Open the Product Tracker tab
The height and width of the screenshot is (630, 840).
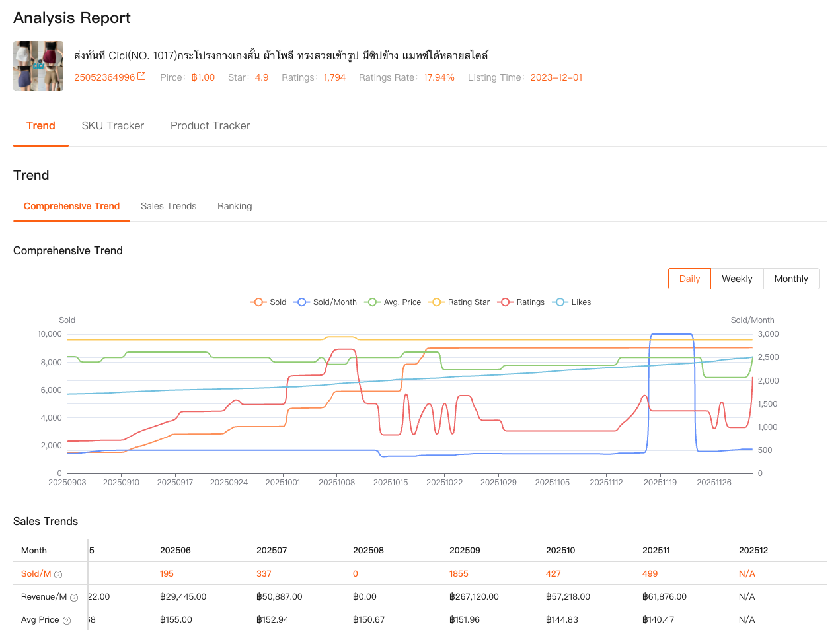pos(210,125)
